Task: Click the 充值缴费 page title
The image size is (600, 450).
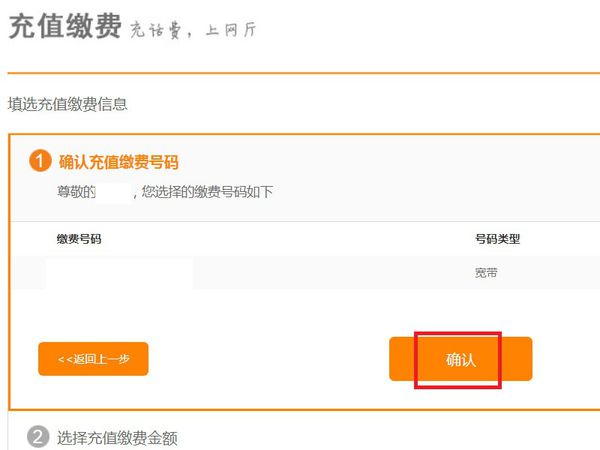Action: (x=65, y=26)
